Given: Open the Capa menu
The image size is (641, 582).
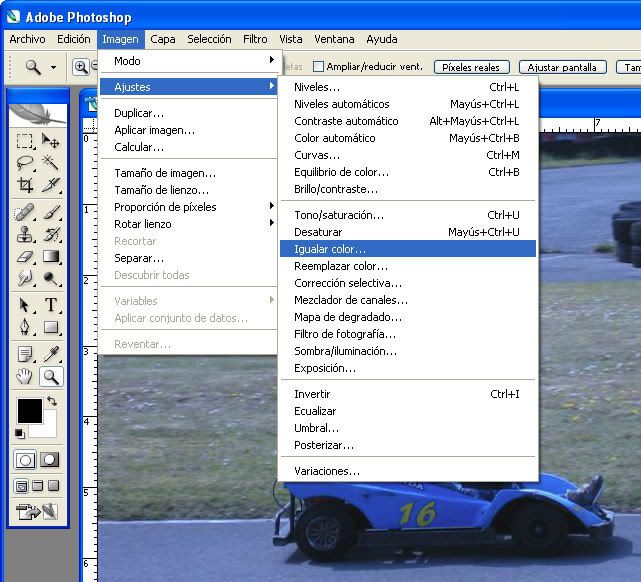Looking at the screenshot, I should point(163,39).
